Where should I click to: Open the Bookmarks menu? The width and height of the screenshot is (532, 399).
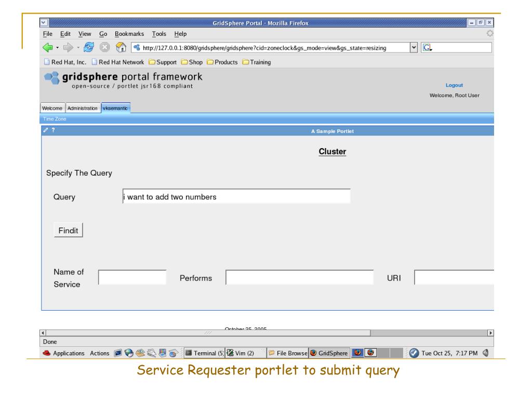(129, 34)
